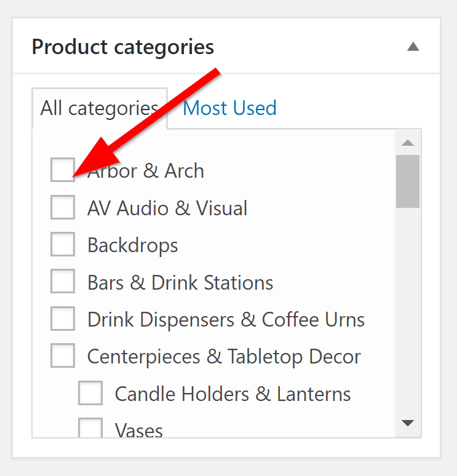Tick the Arbor & Arch checkbox
Viewport: 457px width, 476px height.
63,170
